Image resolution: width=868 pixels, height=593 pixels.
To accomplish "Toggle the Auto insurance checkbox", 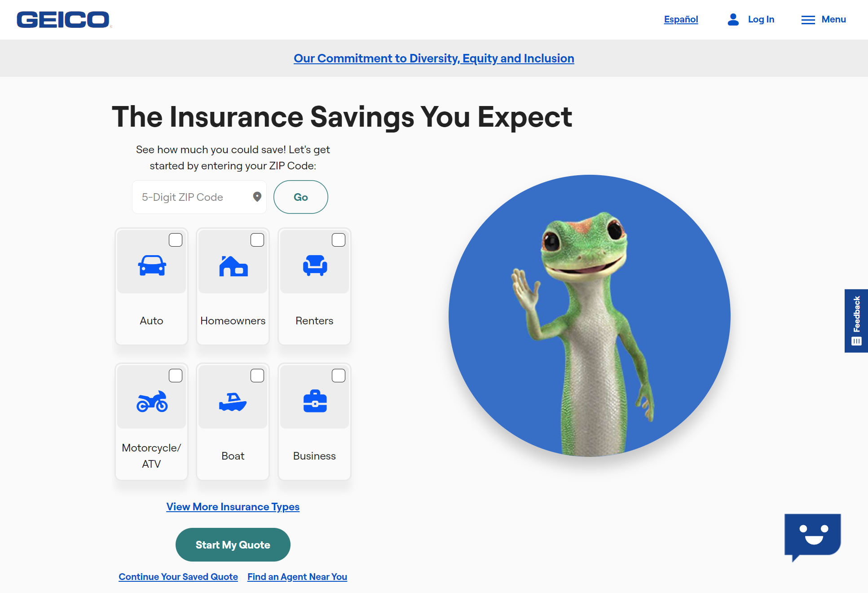I will click(176, 239).
